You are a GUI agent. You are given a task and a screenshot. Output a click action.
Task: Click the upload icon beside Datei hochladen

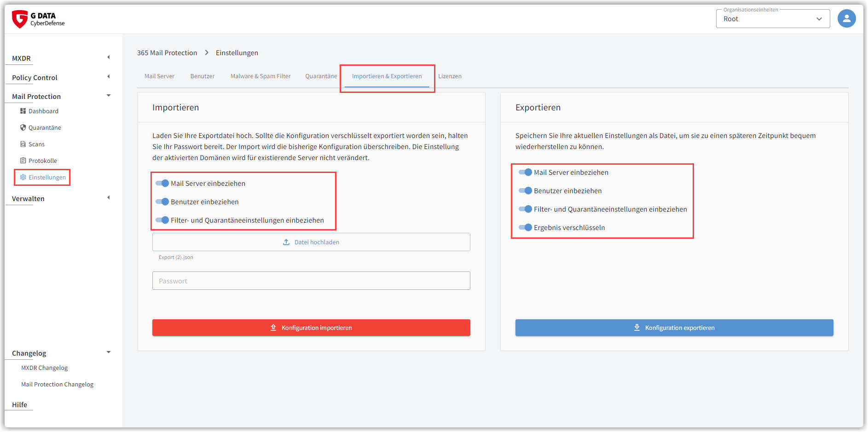(x=286, y=242)
